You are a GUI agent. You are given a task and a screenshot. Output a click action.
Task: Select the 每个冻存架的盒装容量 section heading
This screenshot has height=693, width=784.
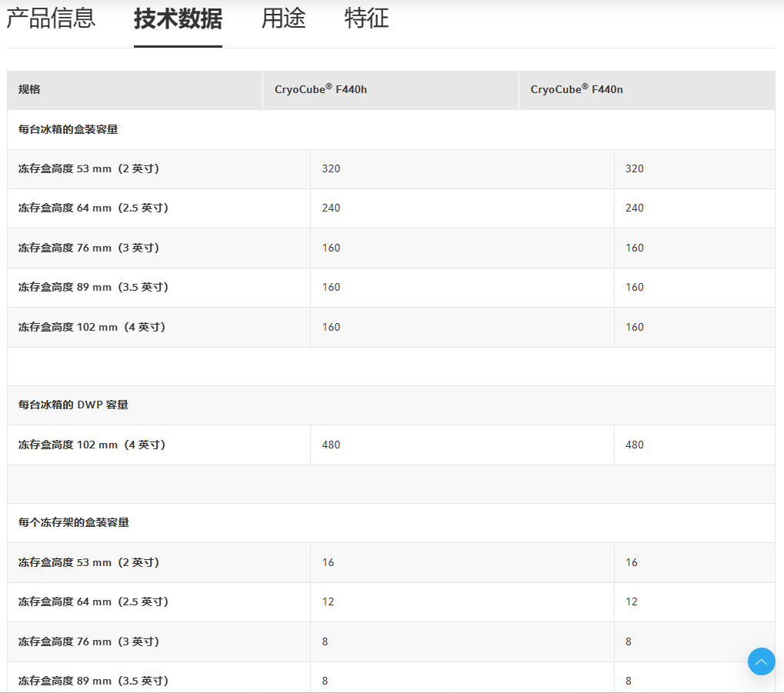(74, 522)
